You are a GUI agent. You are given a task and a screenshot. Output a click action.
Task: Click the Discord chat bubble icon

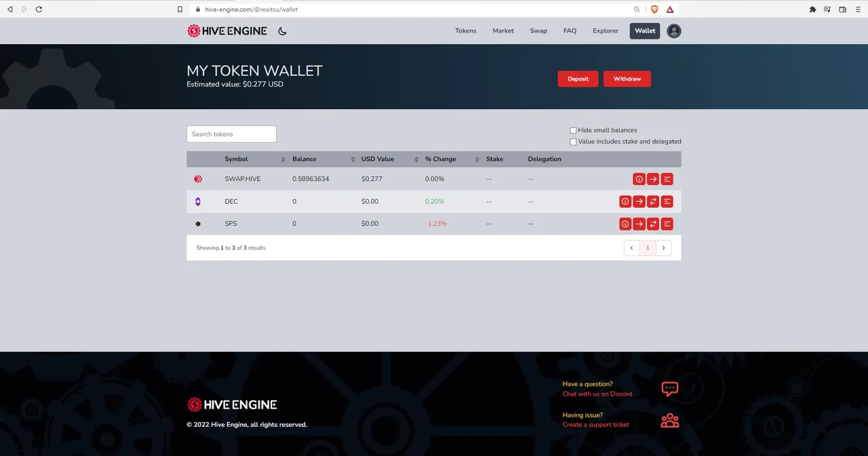[670, 389]
